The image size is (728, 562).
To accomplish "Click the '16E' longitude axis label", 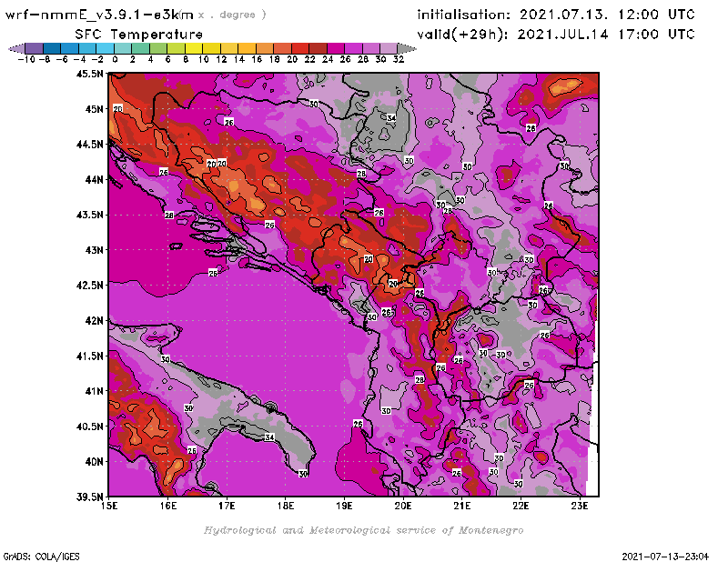I will pos(168,506).
